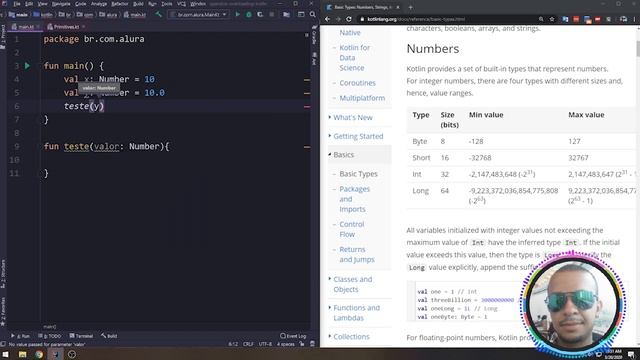
Task: Click the Windows Start button
Action: tap(5, 354)
